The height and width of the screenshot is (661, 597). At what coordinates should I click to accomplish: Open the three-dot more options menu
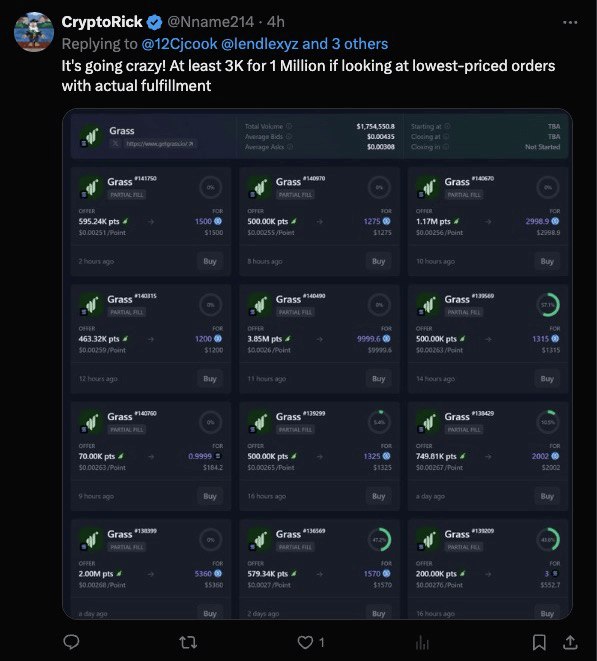570,22
